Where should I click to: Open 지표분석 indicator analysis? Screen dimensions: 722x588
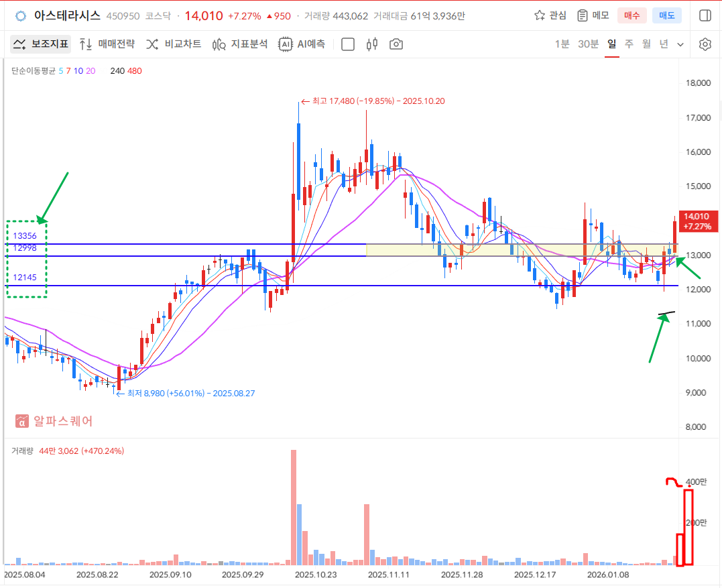(x=239, y=44)
